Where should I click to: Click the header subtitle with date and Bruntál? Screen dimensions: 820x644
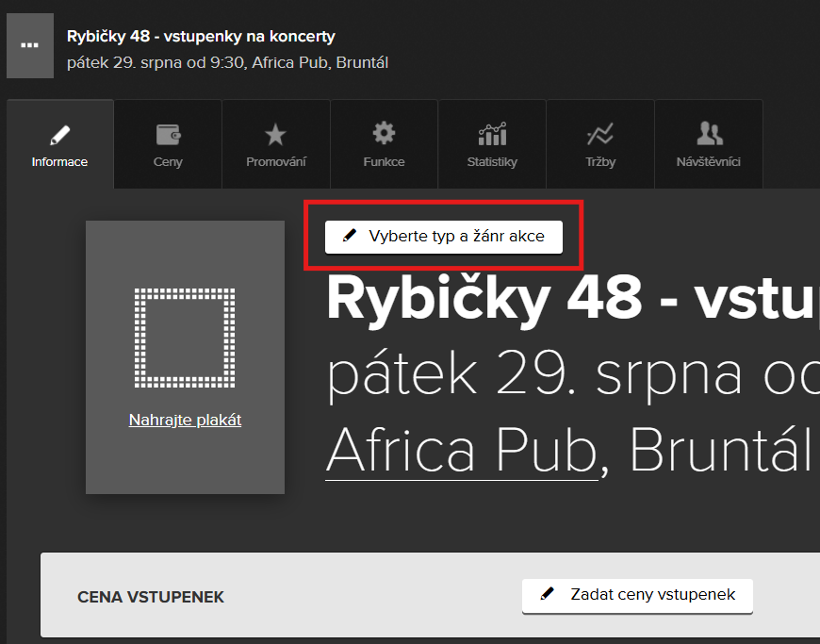coord(227,63)
